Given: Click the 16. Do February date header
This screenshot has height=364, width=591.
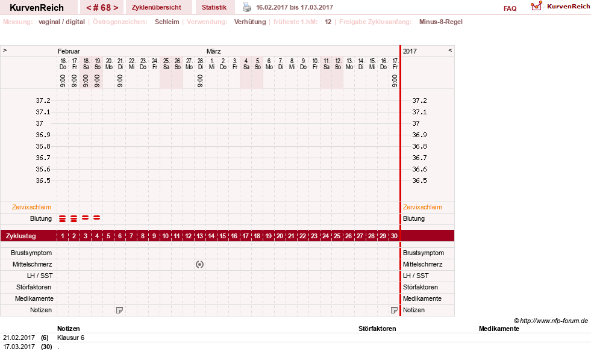Looking at the screenshot, I should coord(63,64).
